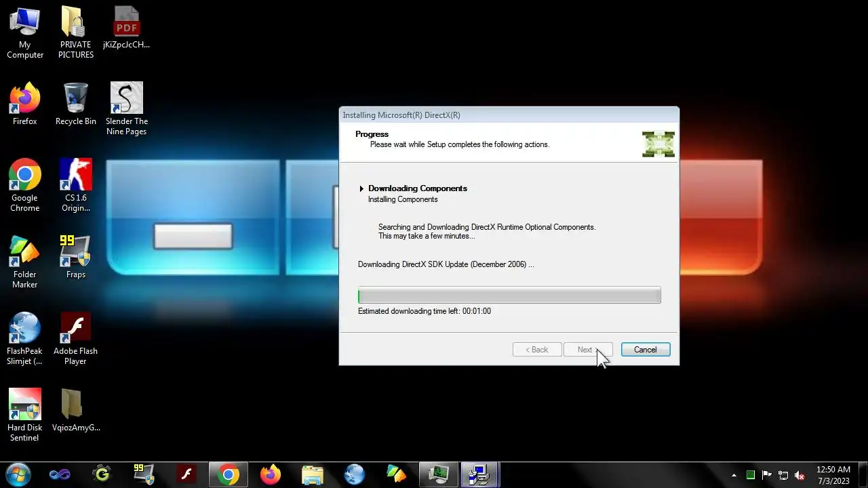This screenshot has height=488, width=868.
Task: Open Slimjet globe icon in taskbar
Action: coord(354,474)
